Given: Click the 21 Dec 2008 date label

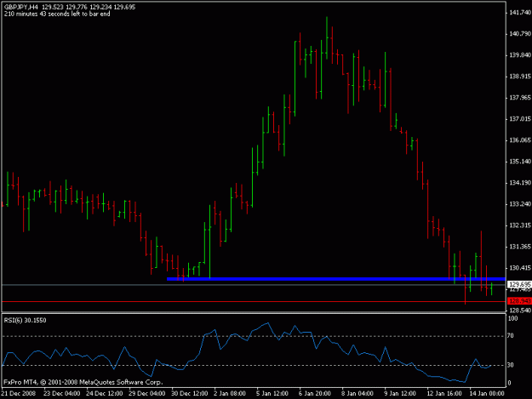Looking at the screenshot, I should [x=19, y=394].
